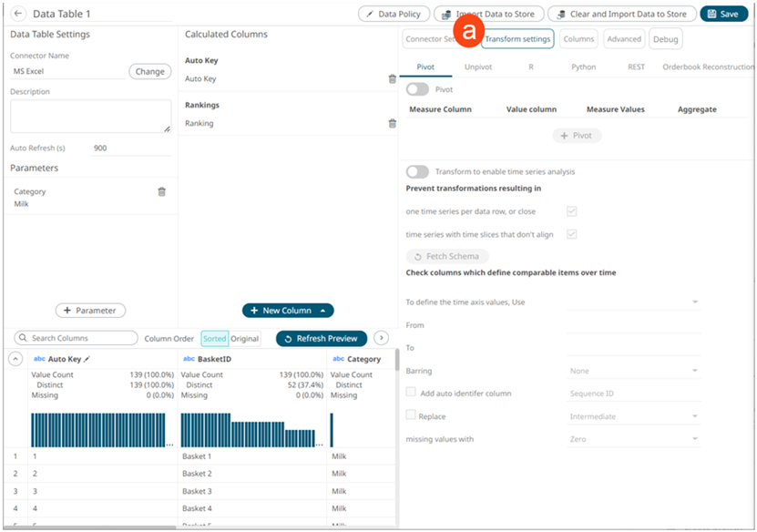757x532 pixels.
Task: Delete the Auto Key calculated column
Action: [x=392, y=79]
